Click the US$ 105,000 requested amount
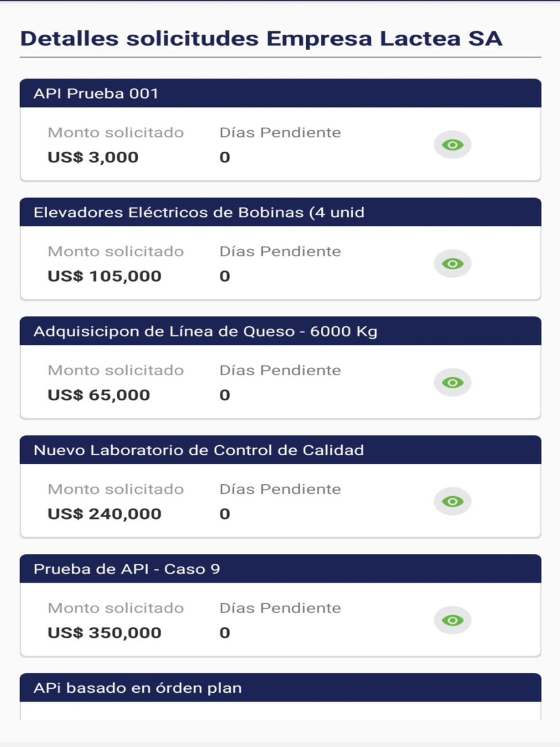This screenshot has width=560, height=747. (105, 276)
